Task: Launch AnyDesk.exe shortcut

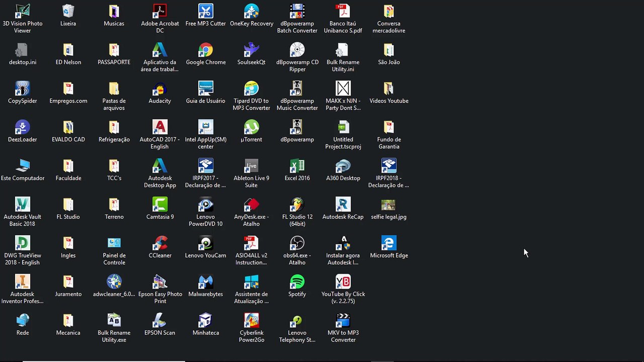Action: click(x=252, y=205)
